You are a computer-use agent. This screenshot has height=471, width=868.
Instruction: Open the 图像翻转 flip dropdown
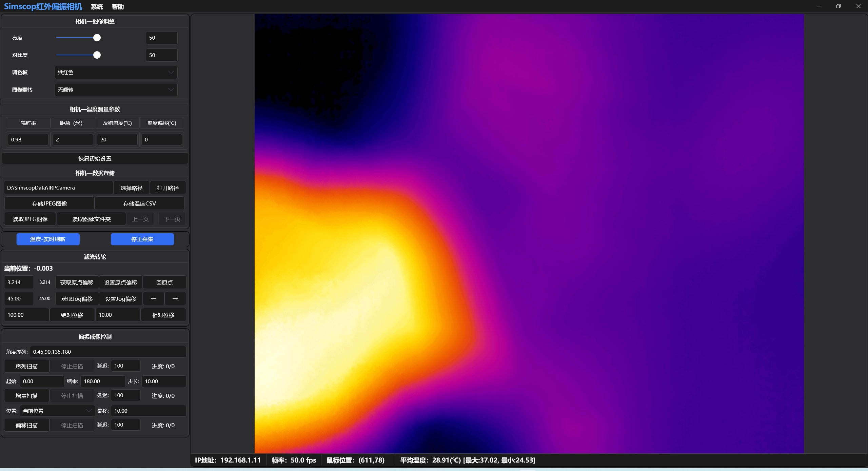click(x=116, y=90)
